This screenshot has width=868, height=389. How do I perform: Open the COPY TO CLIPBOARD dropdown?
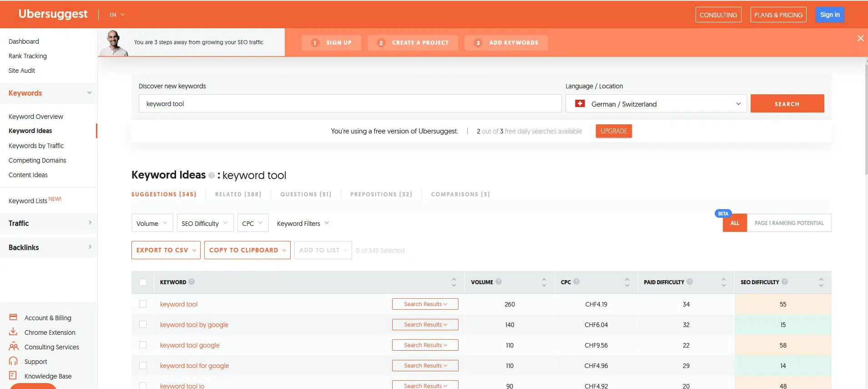point(247,250)
